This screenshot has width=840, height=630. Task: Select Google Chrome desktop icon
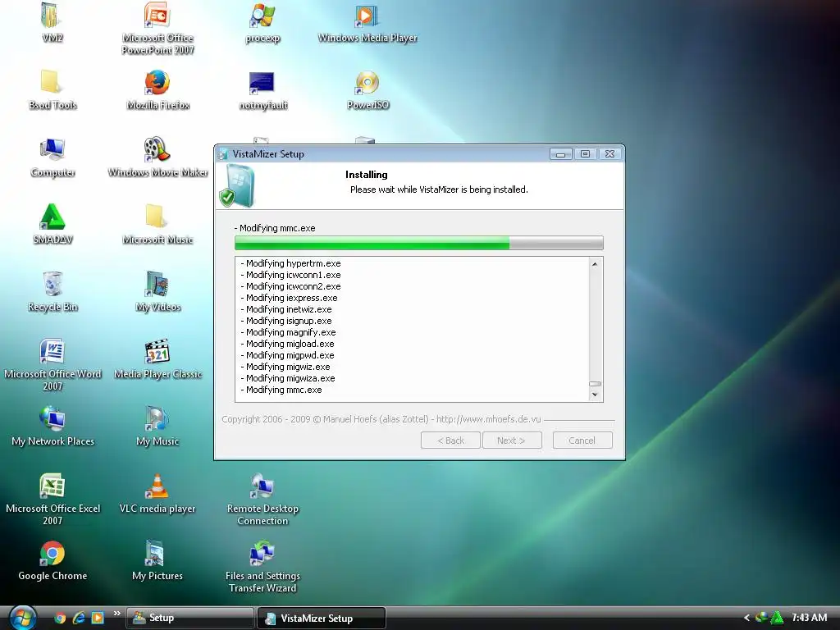52,560
